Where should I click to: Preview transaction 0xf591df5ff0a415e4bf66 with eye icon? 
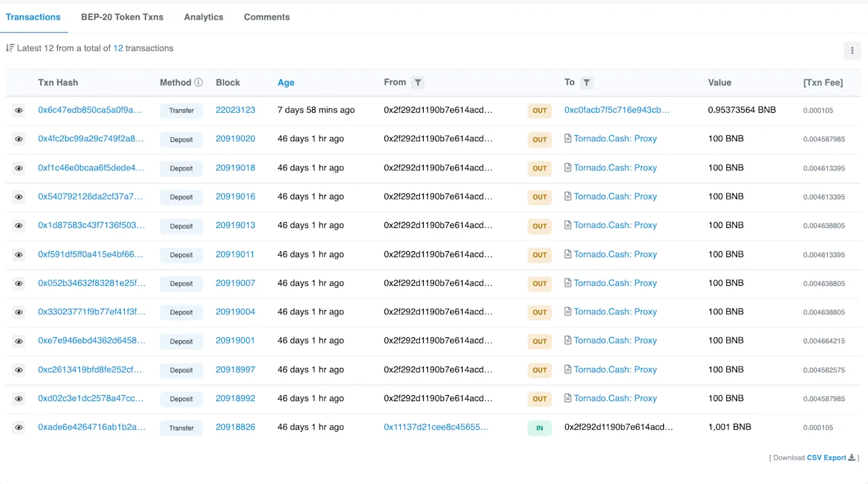pyautogui.click(x=19, y=255)
